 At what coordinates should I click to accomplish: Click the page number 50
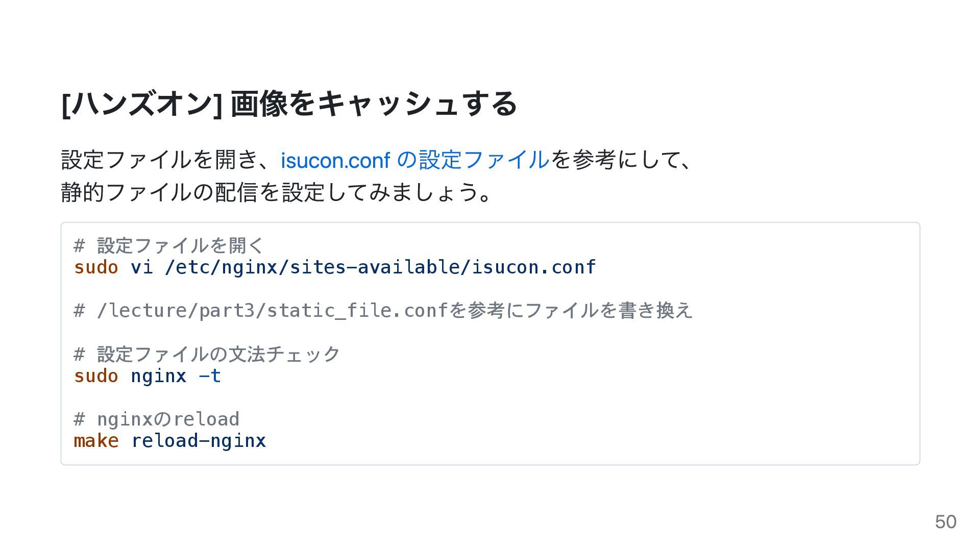(946, 522)
